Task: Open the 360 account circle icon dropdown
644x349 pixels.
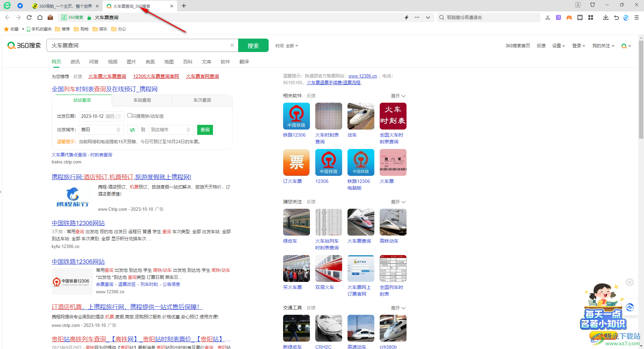Action: pos(626,46)
